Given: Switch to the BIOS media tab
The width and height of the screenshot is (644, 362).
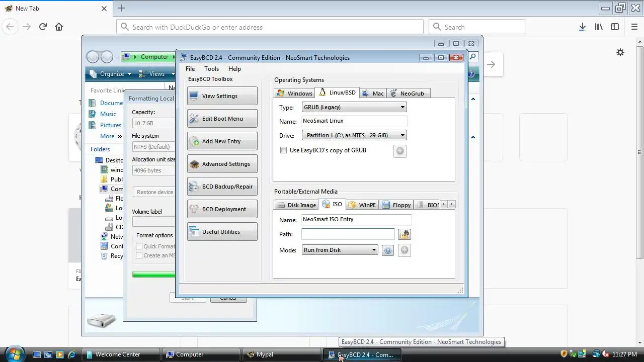Looking at the screenshot, I should (x=428, y=205).
